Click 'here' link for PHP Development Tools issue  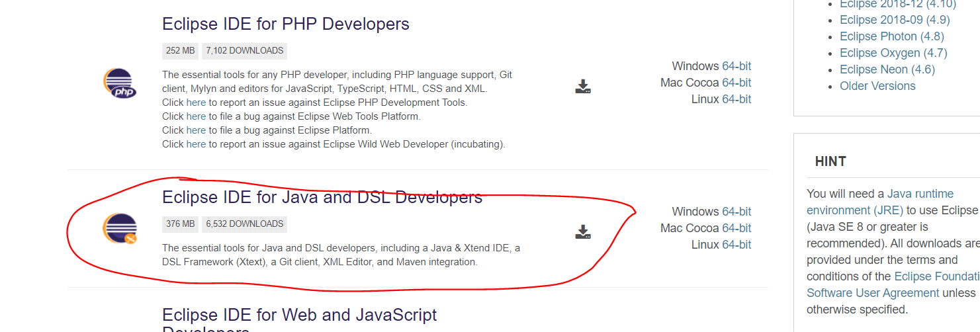tap(196, 103)
